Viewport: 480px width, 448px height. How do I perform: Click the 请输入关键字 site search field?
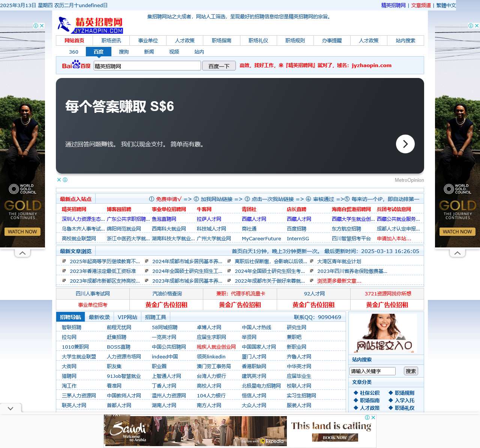[x=372, y=371]
